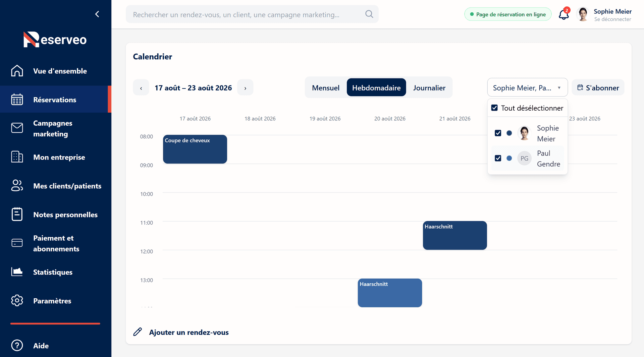Click the search field for rendez-vous
Image resolution: width=644 pixels, height=357 pixels.
(252, 14)
